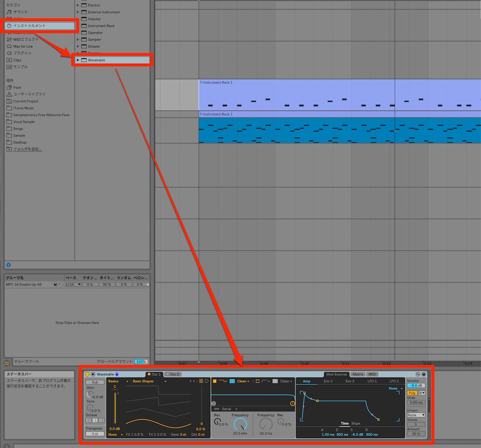The image size is (481, 448).
Task: Click the global amount 100% field
Action: coord(141,362)
